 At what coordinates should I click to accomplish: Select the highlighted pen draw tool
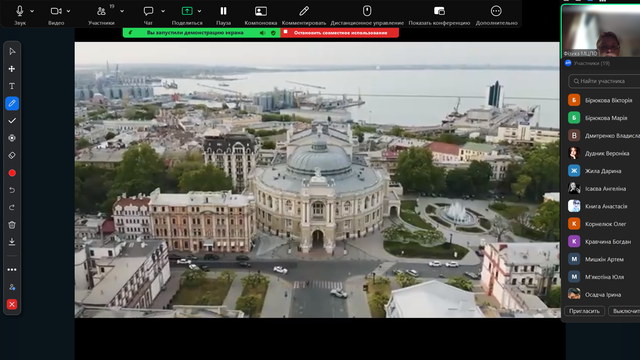tap(12, 103)
